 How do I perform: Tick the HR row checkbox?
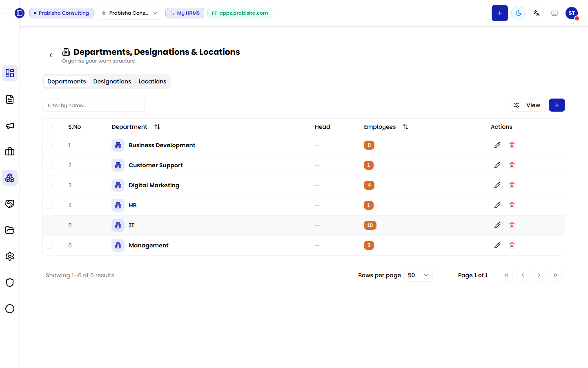pos(49,205)
